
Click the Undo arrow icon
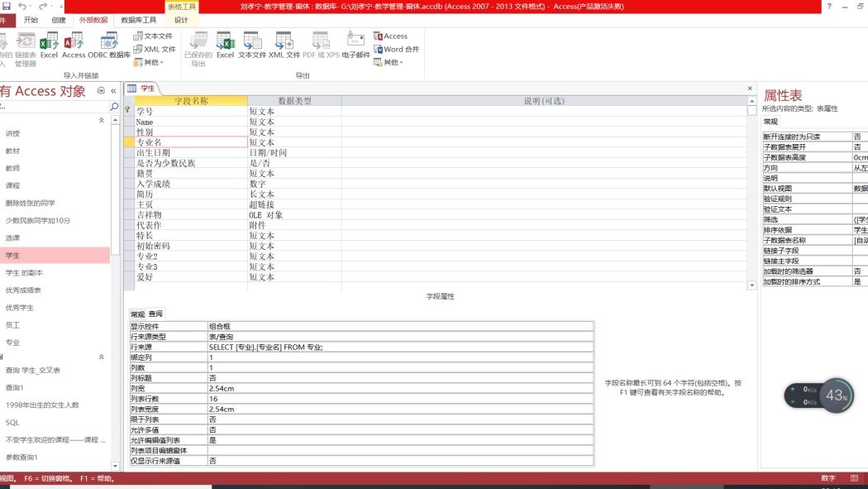click(x=22, y=6)
